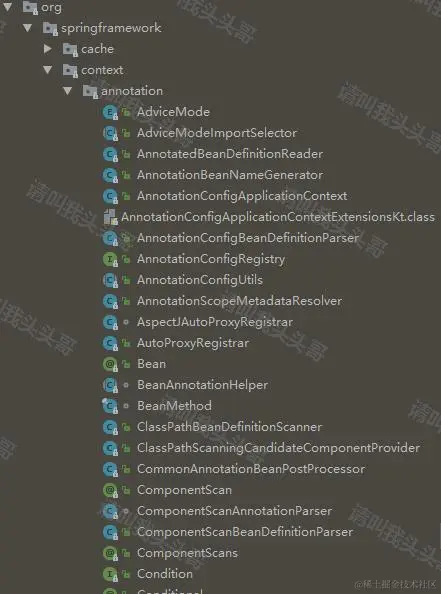Select ComponentScanAnnotationParser class
This screenshot has height=594, width=441.
point(235,511)
